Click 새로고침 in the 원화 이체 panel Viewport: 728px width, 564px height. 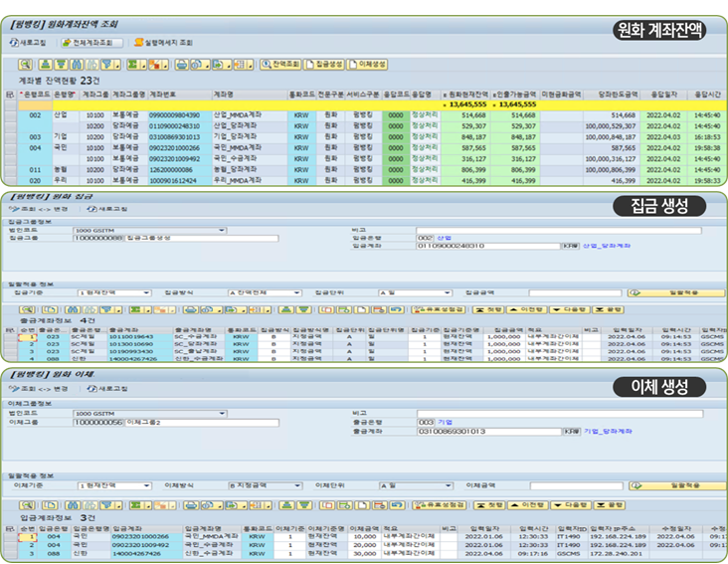click(107, 389)
